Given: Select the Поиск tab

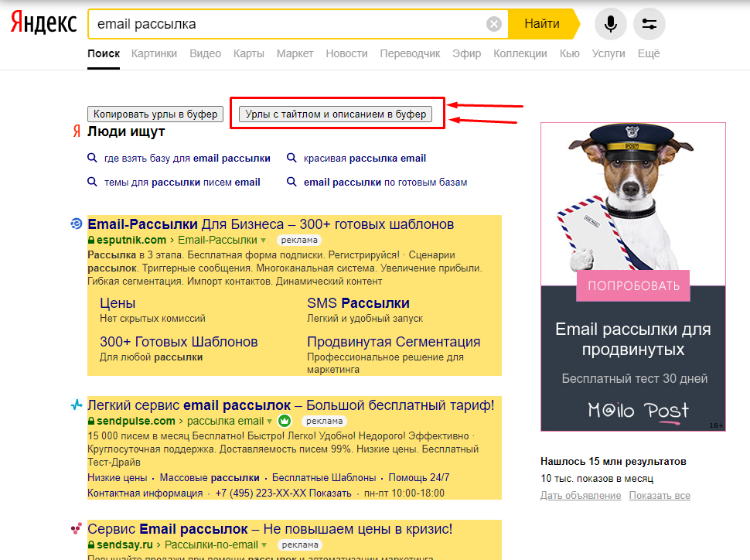Looking at the screenshot, I should click(104, 53).
